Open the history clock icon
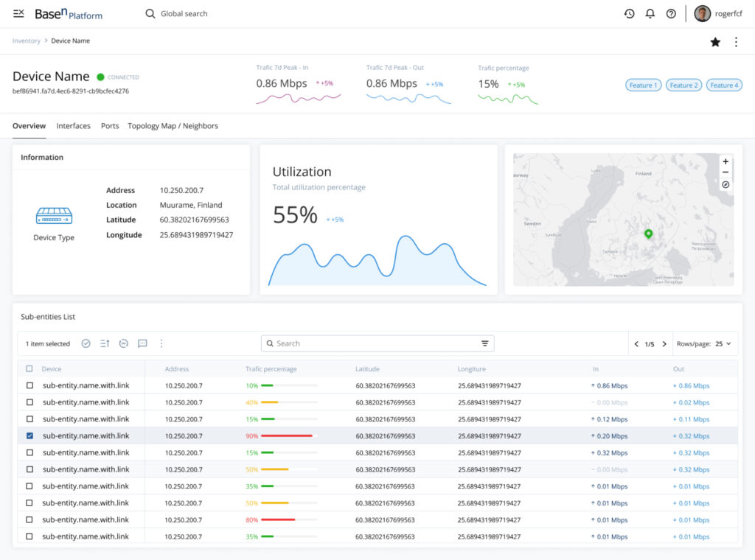This screenshot has width=755, height=560. coord(630,13)
